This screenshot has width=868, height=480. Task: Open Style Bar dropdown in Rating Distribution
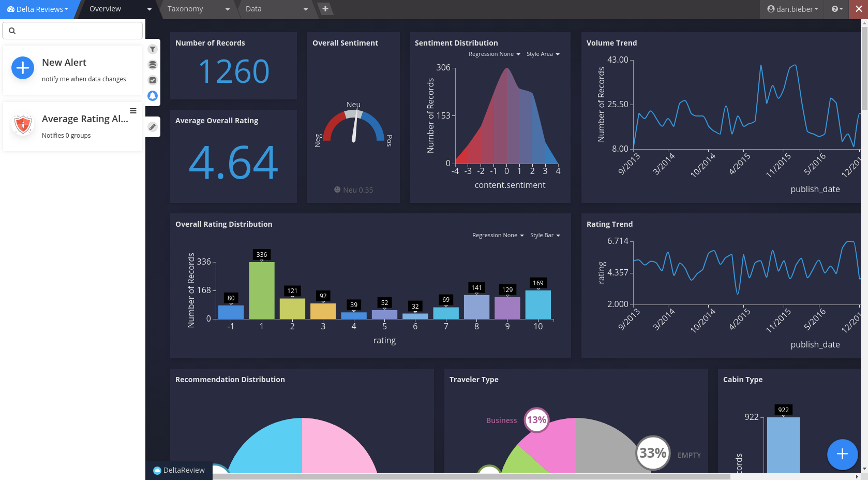pos(545,235)
